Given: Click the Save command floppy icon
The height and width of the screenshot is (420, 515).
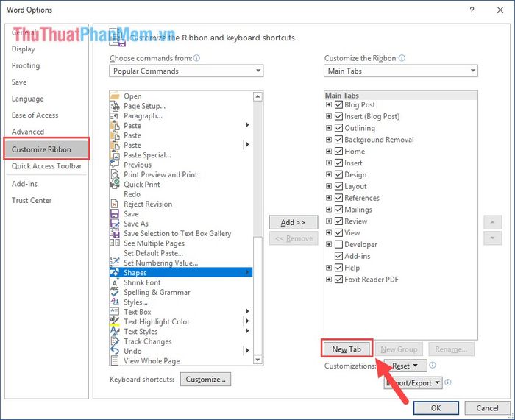Looking at the screenshot, I should pyautogui.click(x=115, y=214).
